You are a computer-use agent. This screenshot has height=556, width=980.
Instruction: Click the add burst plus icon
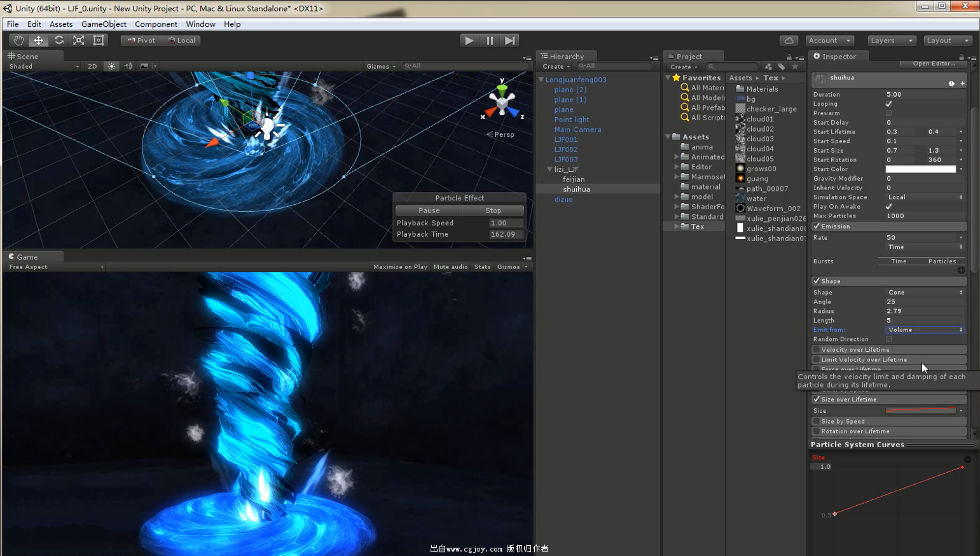point(961,270)
